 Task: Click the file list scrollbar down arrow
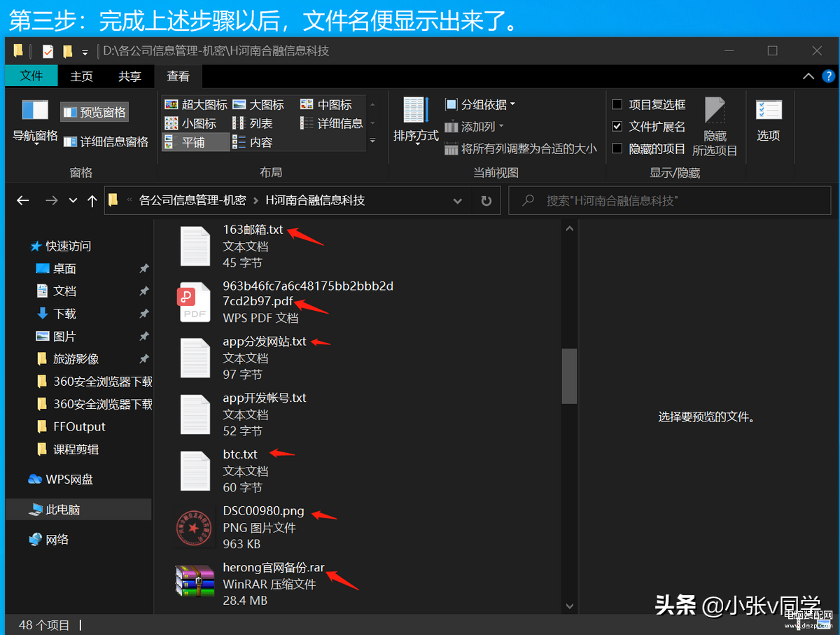point(569,606)
